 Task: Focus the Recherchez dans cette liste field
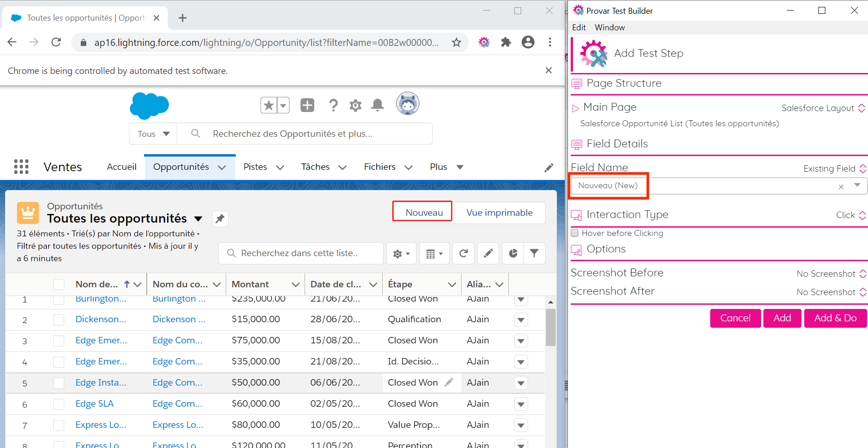(301, 253)
